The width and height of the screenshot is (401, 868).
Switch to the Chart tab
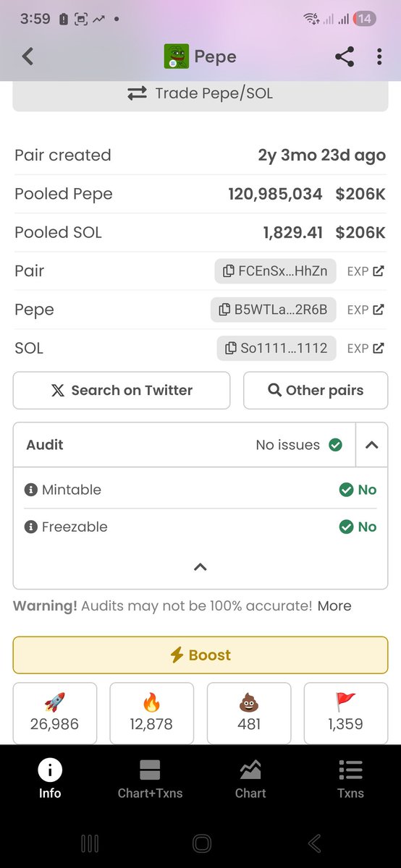(250, 779)
